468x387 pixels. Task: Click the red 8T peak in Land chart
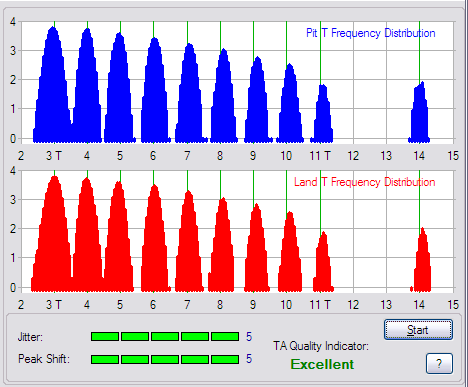(x=222, y=244)
